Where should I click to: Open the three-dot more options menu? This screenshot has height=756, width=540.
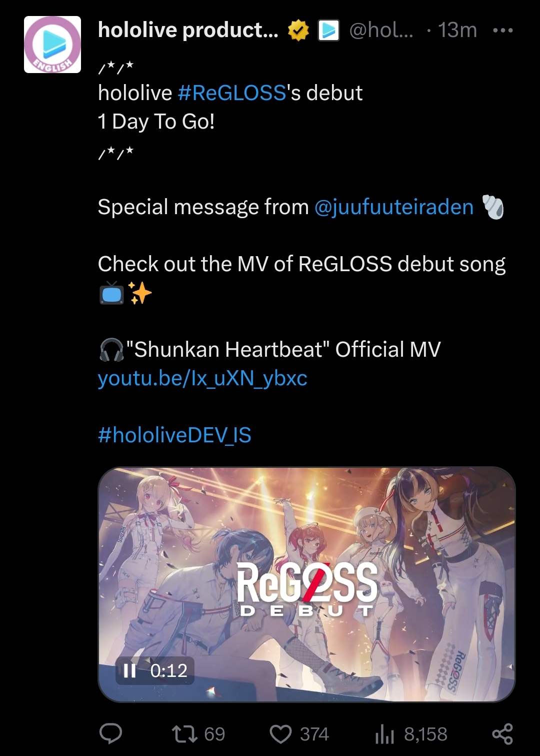pyautogui.click(x=502, y=31)
